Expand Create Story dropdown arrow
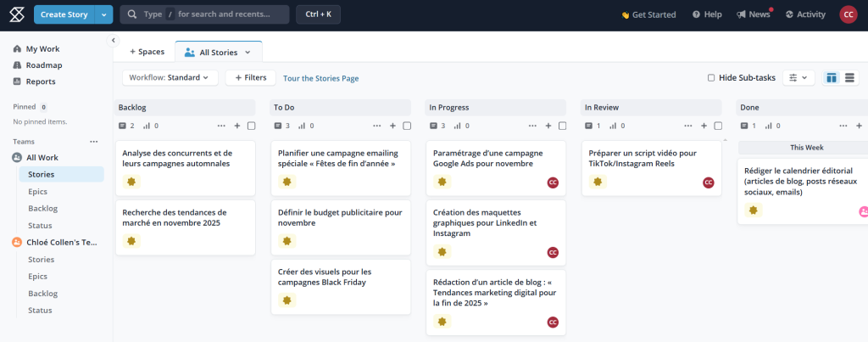This screenshot has width=868, height=342. (x=104, y=14)
